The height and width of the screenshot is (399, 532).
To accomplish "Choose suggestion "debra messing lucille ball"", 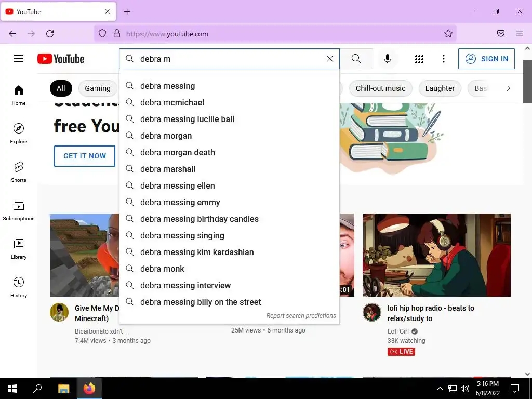I will (x=229, y=119).
